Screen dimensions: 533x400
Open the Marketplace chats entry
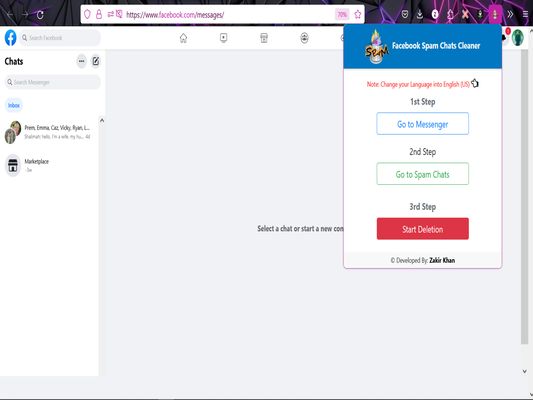[50, 165]
